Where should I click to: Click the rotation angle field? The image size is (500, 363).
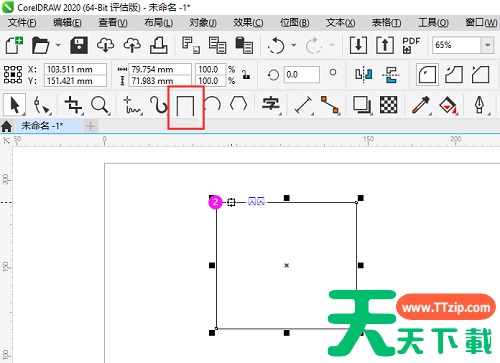[x=302, y=74]
